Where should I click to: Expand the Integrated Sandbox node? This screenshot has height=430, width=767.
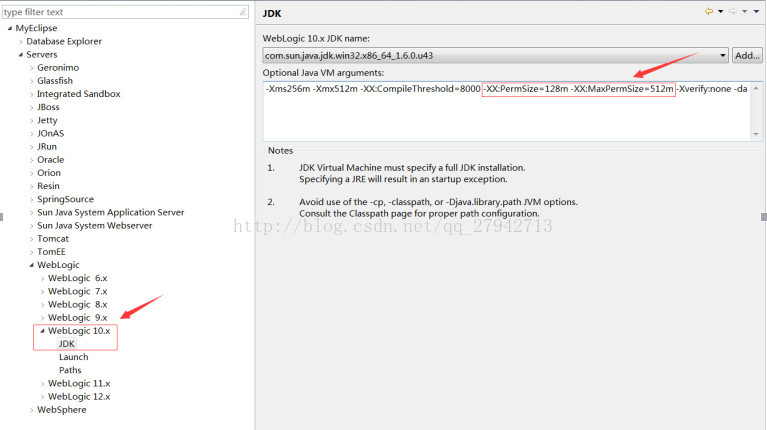coord(31,94)
